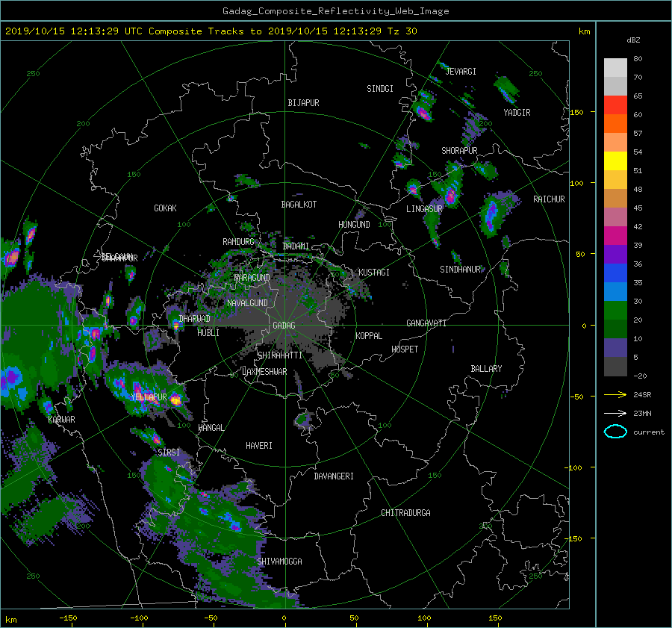
Task: Click the storm cell between SINDGI and YADGIR
Action: coord(423,113)
